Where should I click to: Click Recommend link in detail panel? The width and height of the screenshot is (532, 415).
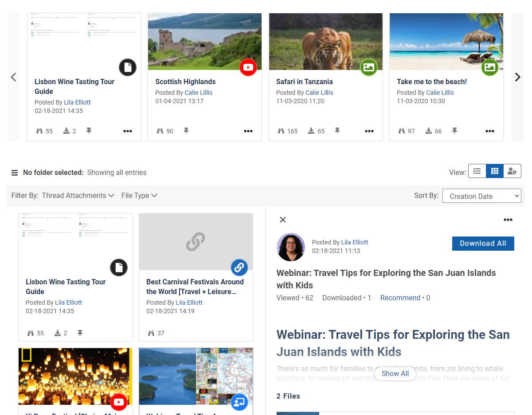(x=400, y=298)
